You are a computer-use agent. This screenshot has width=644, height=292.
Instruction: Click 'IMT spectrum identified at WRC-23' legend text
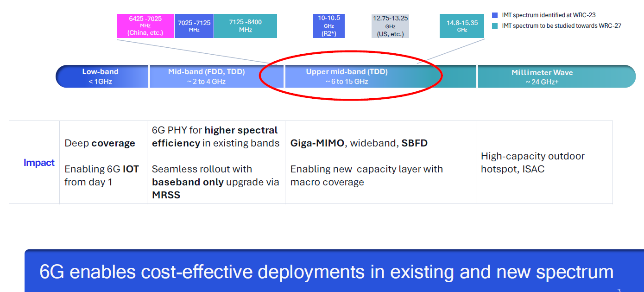tap(549, 15)
